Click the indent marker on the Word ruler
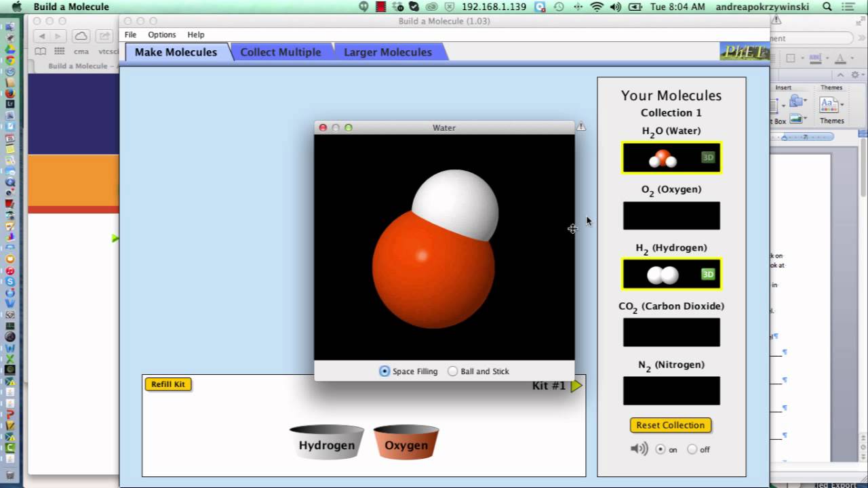 [785, 138]
